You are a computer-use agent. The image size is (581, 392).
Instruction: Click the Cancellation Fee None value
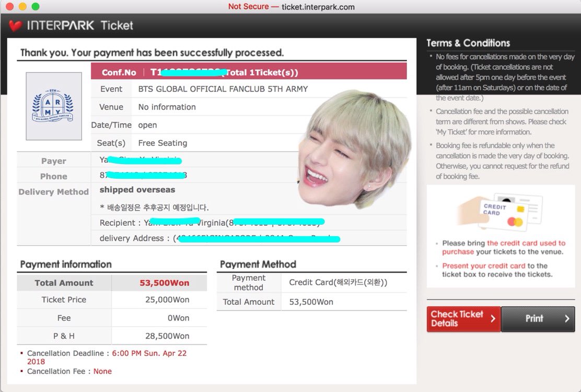pos(102,371)
